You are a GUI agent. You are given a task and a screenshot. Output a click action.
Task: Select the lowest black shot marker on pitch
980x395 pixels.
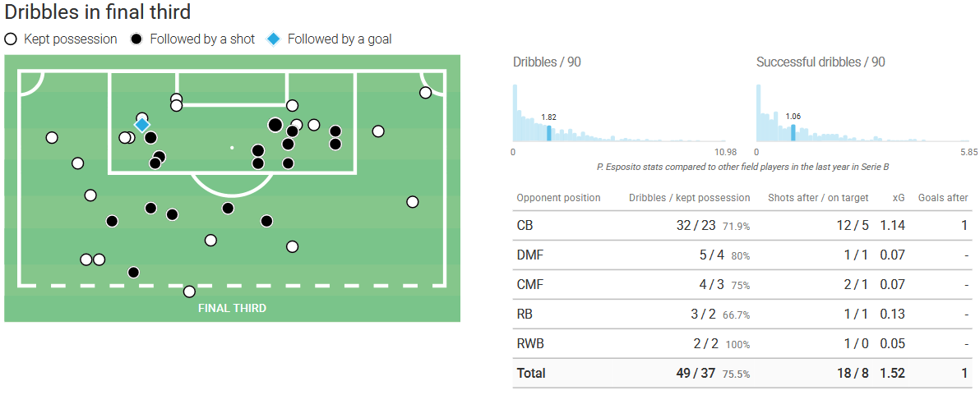pos(133,273)
